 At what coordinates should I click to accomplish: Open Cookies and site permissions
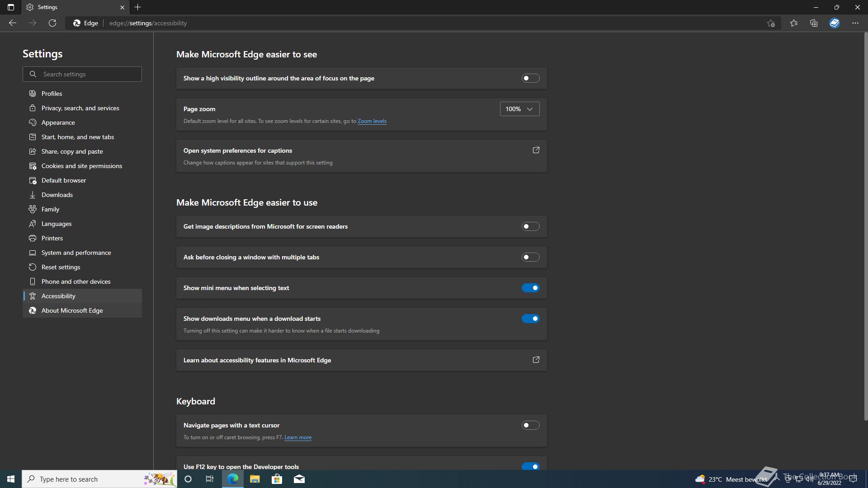(82, 166)
